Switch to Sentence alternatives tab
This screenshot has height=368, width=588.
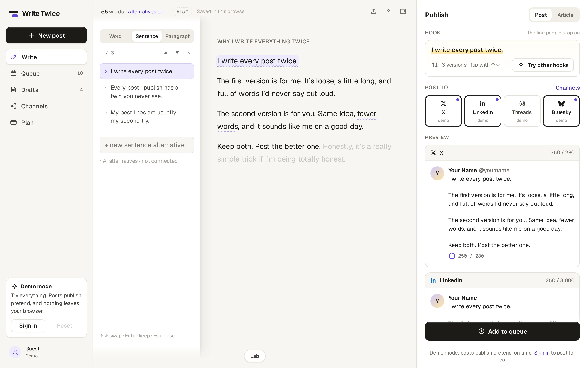point(147,36)
